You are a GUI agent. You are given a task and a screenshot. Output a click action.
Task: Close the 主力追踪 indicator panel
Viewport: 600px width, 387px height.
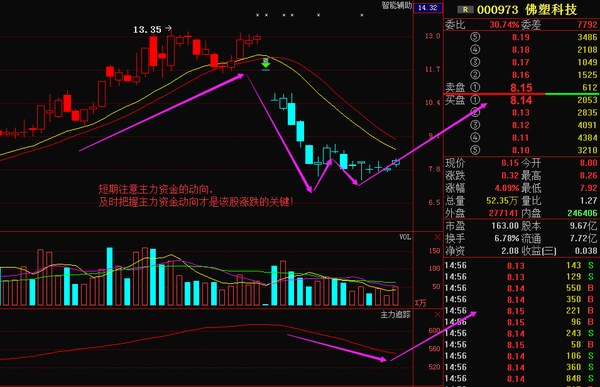click(x=437, y=315)
